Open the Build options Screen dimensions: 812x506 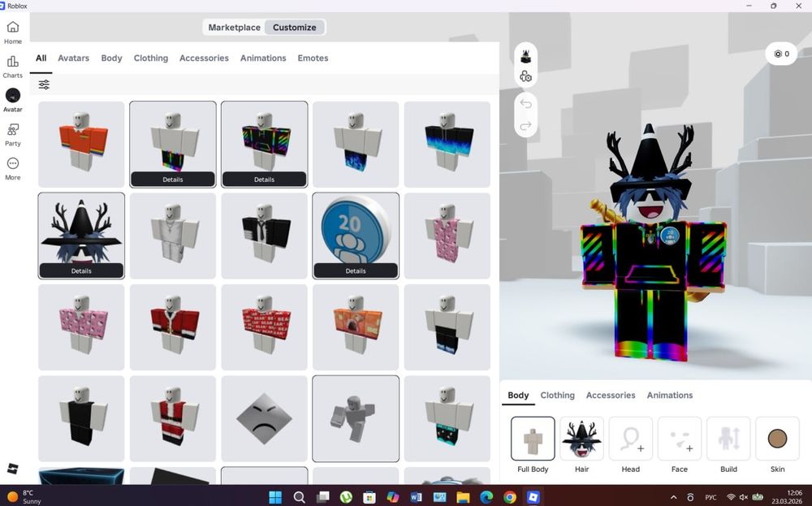[x=728, y=439]
